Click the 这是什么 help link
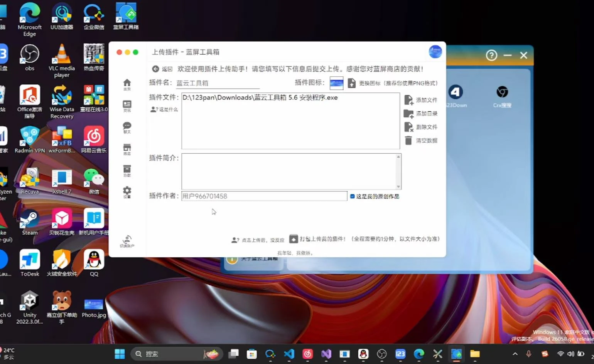 [165, 109]
